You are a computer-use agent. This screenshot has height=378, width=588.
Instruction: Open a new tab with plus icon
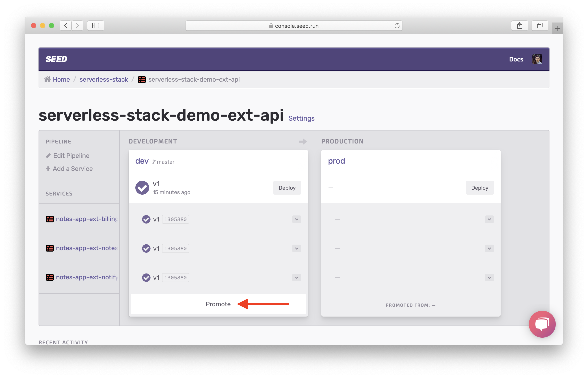point(557,29)
